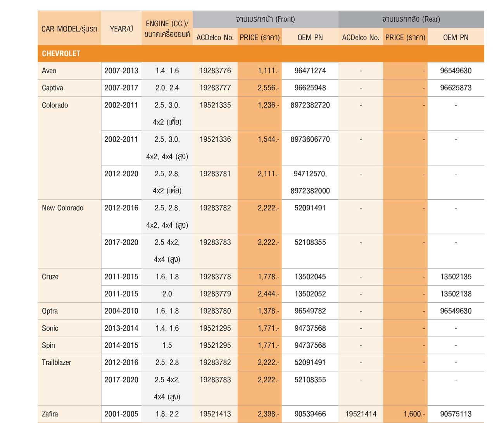Select the Captiva model cell

(x=69, y=88)
